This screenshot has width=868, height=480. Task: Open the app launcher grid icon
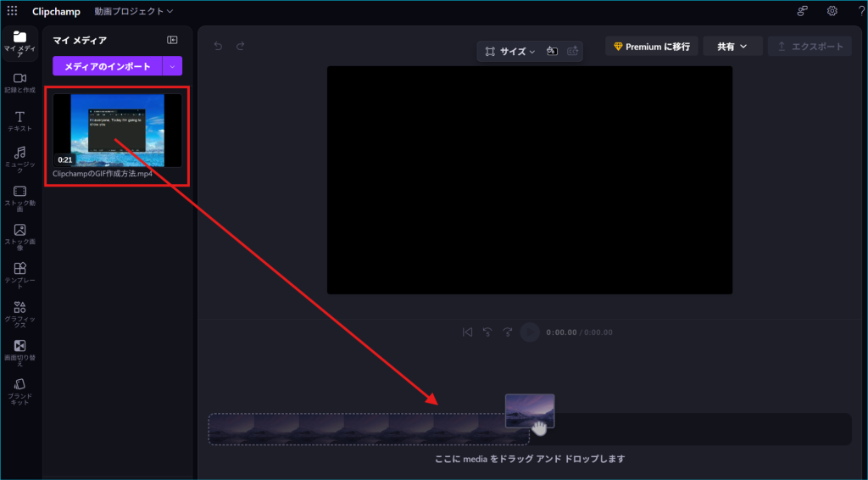coord(12,11)
